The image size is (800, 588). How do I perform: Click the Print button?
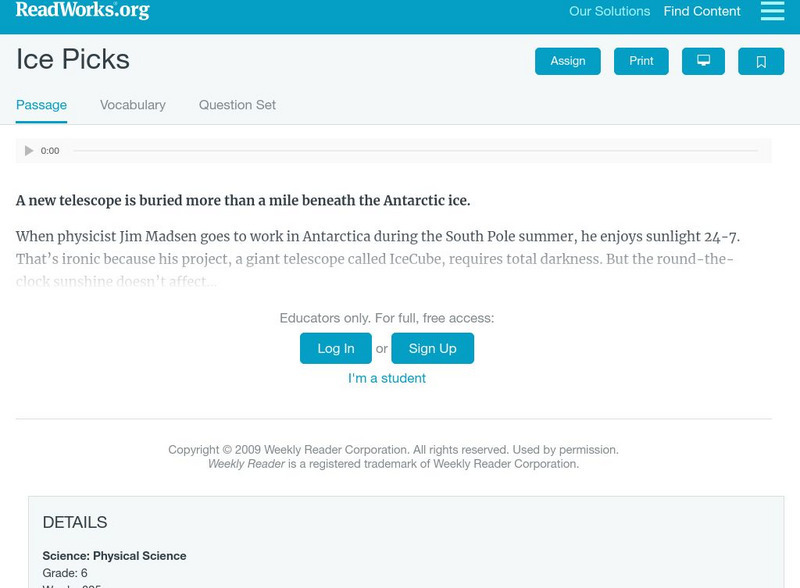click(641, 61)
